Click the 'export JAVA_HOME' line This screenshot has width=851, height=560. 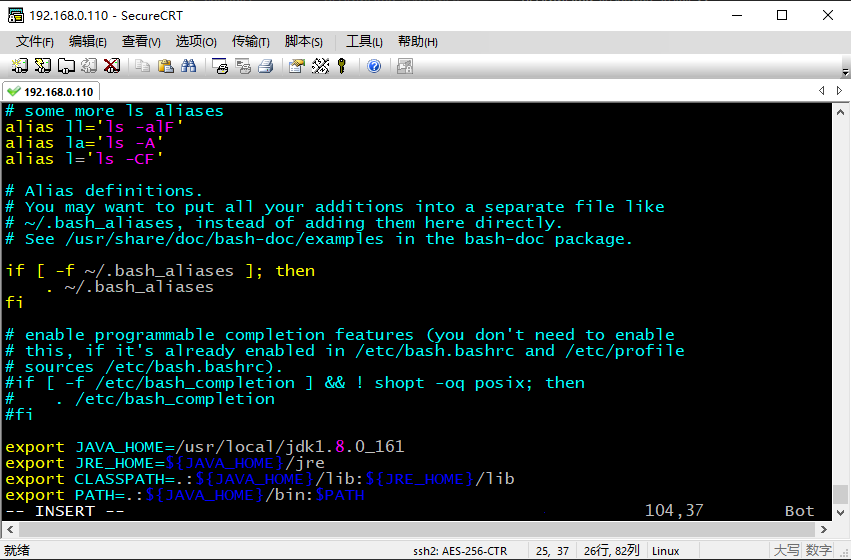click(x=205, y=447)
